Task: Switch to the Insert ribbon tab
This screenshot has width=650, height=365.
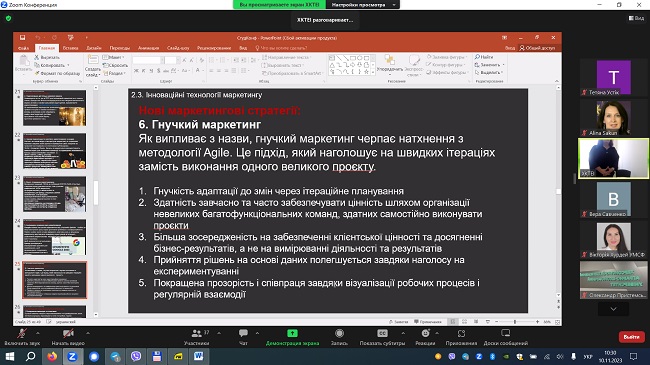Action: tap(70, 48)
